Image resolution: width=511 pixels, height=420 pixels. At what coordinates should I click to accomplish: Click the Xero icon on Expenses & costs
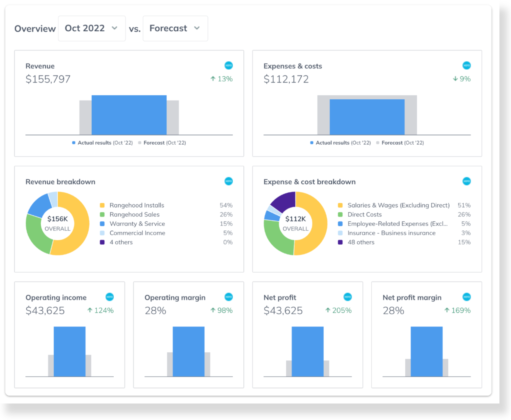pos(466,65)
